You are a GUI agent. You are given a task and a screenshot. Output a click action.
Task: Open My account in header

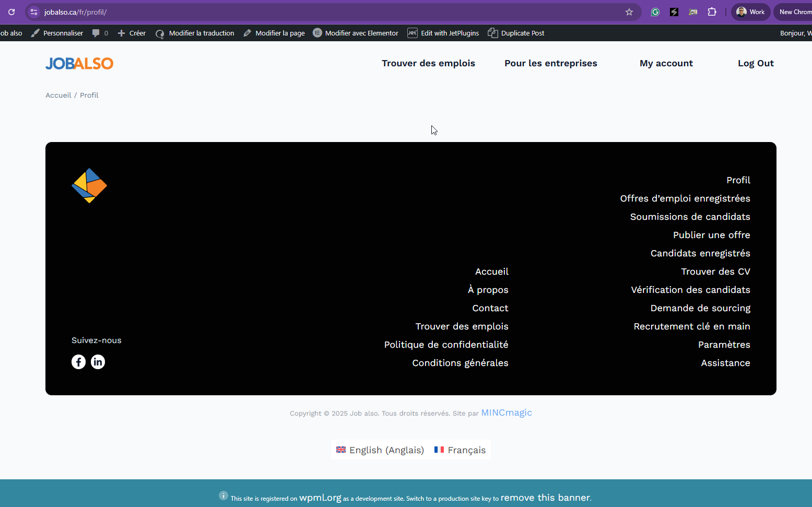666,63
